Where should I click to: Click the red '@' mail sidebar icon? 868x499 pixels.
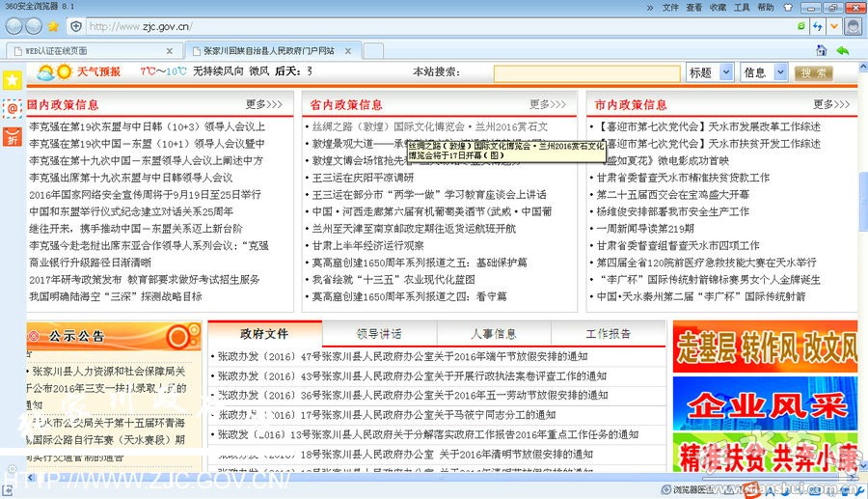(12, 109)
